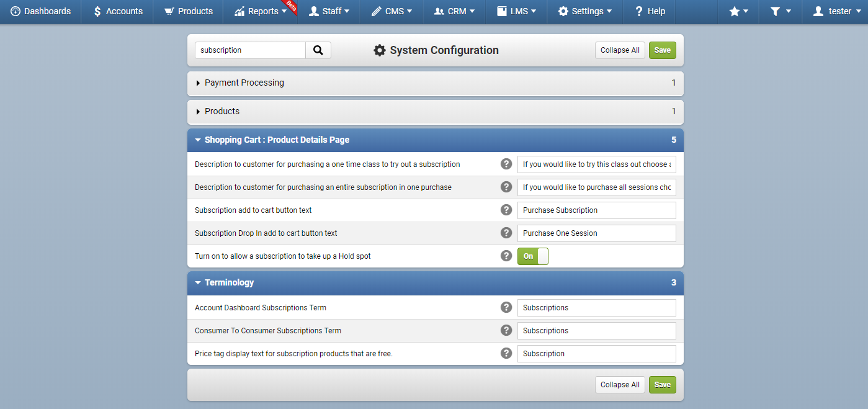Open the star favorites menu
The width and height of the screenshot is (868, 409).
(738, 11)
